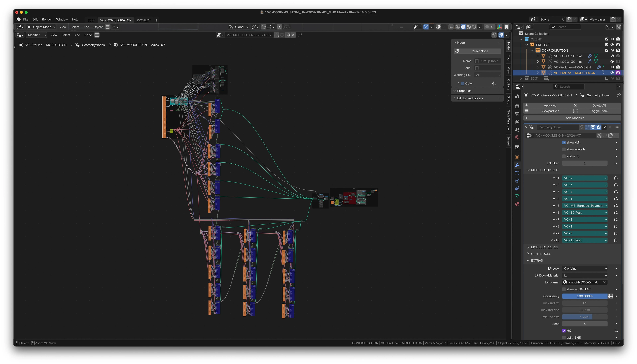Switch to the PROJECT workspace tab
The width and height of the screenshot is (637, 364).
click(144, 20)
